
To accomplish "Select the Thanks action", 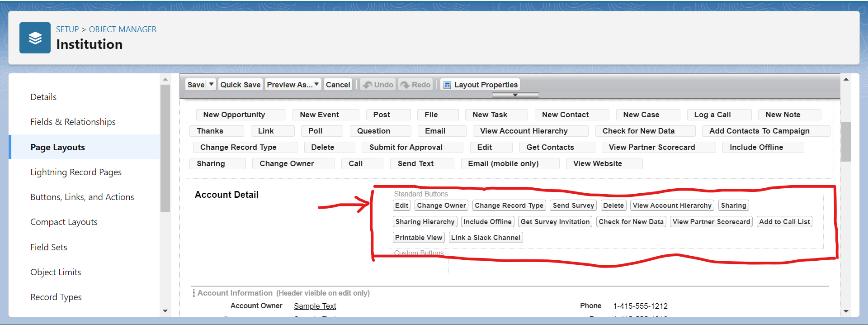I will click(x=217, y=131).
